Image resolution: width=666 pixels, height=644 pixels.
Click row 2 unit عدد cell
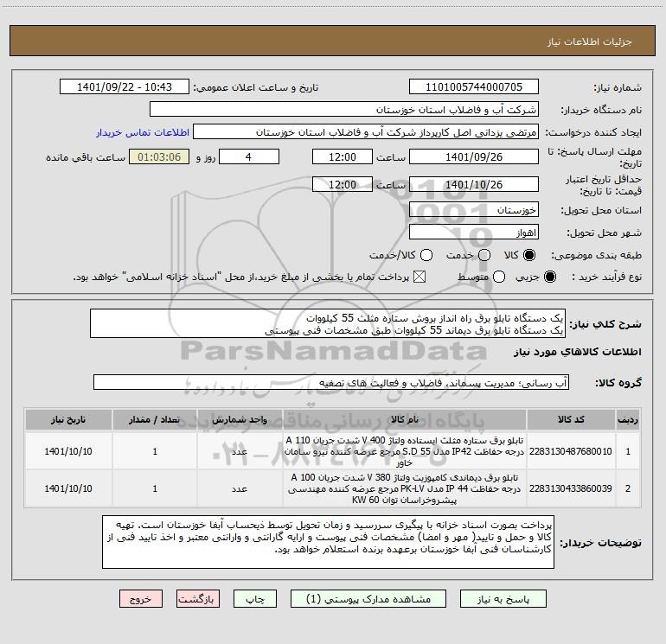(240, 488)
